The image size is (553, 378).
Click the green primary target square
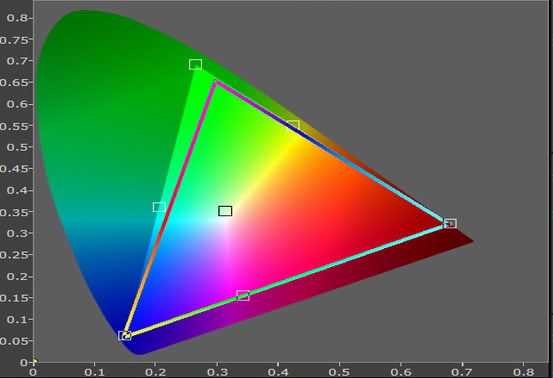point(195,65)
